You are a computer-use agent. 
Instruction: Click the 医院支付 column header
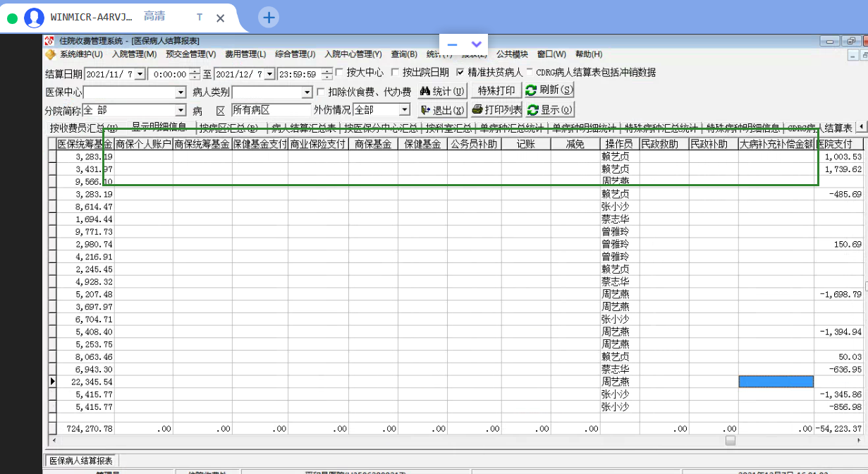(x=839, y=144)
